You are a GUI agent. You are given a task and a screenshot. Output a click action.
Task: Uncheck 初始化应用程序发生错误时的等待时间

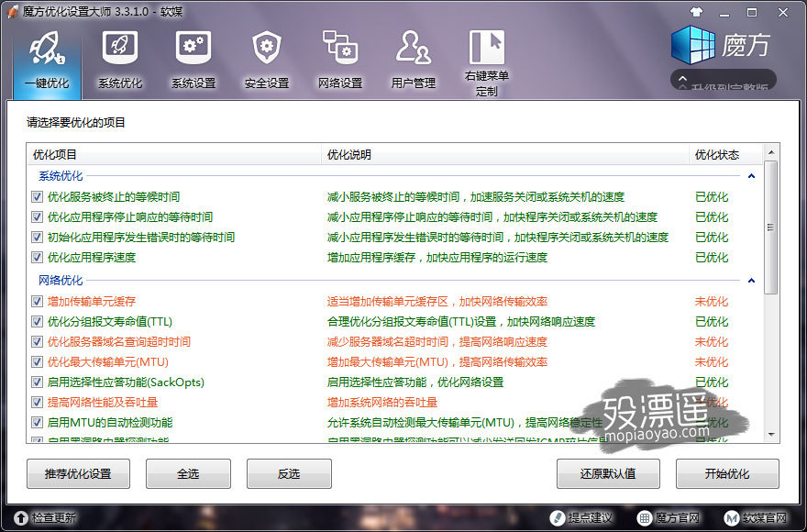tap(37, 237)
